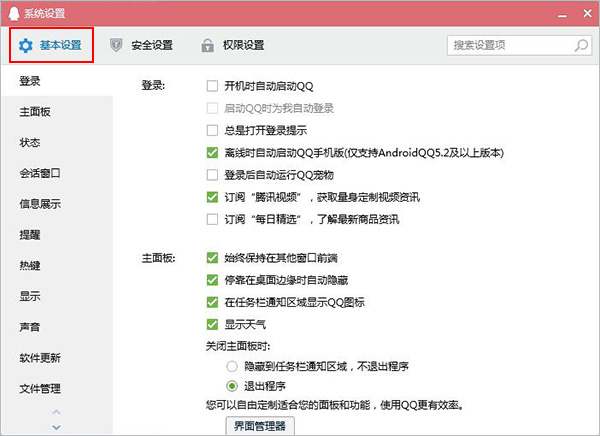Uncheck 始终保持在其他窗口前端
This screenshot has width=600, height=436.
click(x=212, y=258)
